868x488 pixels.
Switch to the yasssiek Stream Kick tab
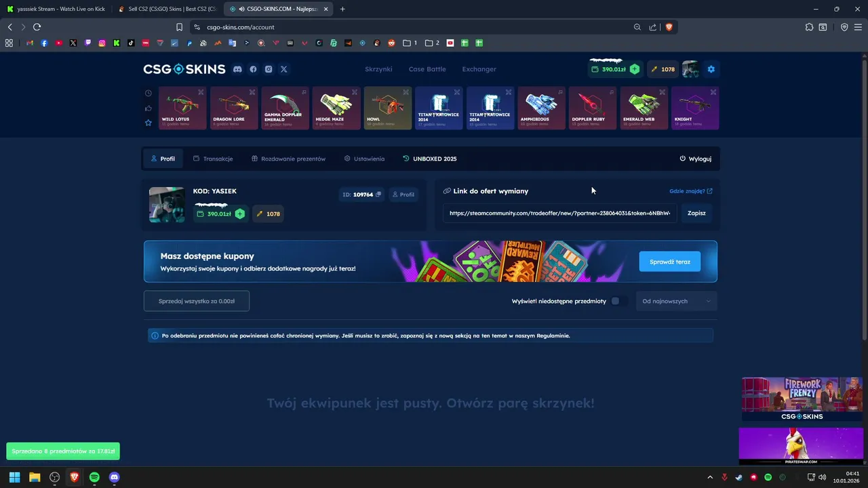56,9
